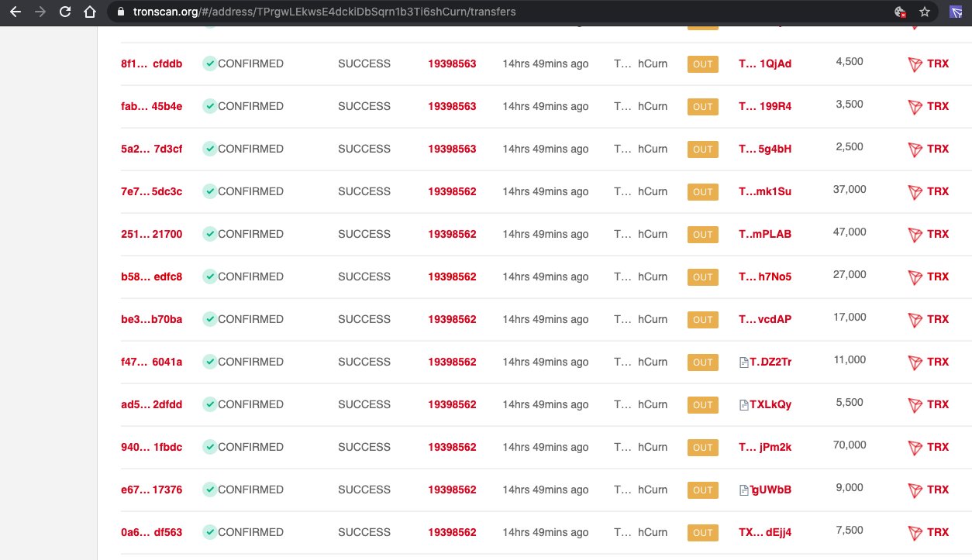Screen dimensions: 972x560
Task: Click the sender T…hCurn in the ad5…2dfdd row
Action: [640, 404]
